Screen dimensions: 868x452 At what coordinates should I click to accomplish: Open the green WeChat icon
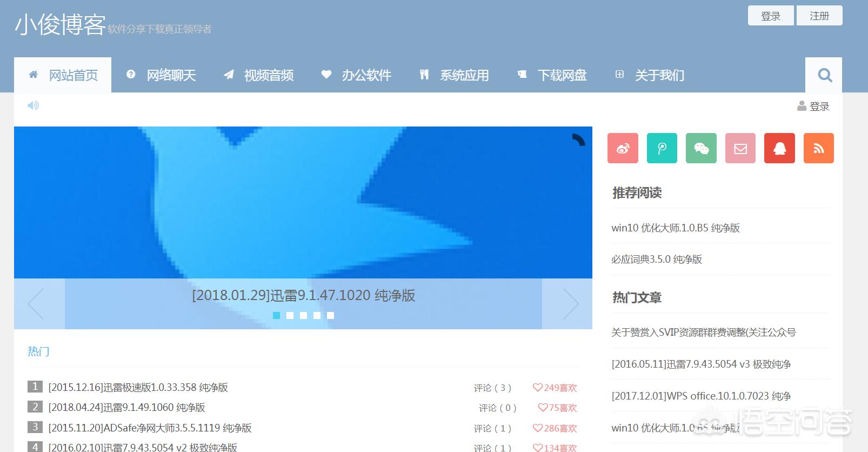pos(701,148)
